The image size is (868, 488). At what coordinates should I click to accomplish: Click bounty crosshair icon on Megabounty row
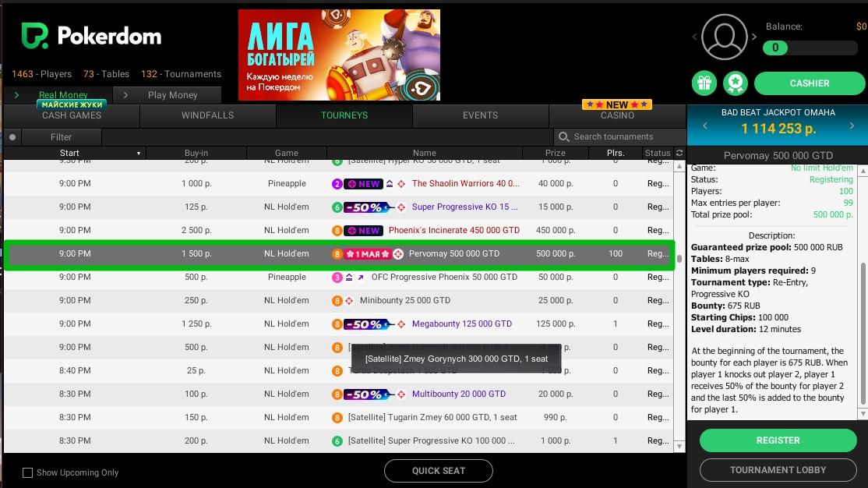point(401,324)
